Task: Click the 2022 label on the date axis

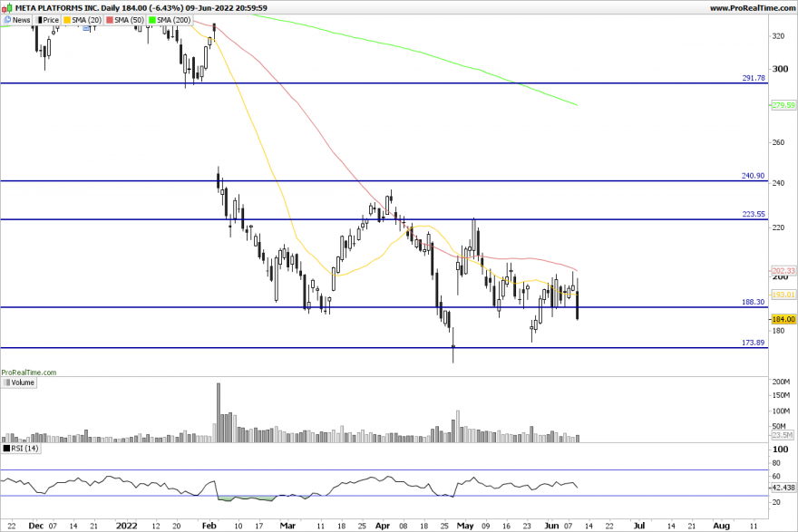Action: coord(126,526)
